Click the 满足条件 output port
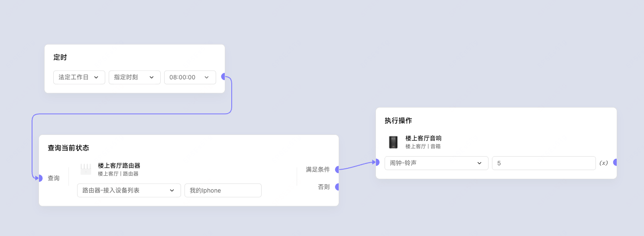 (x=337, y=170)
